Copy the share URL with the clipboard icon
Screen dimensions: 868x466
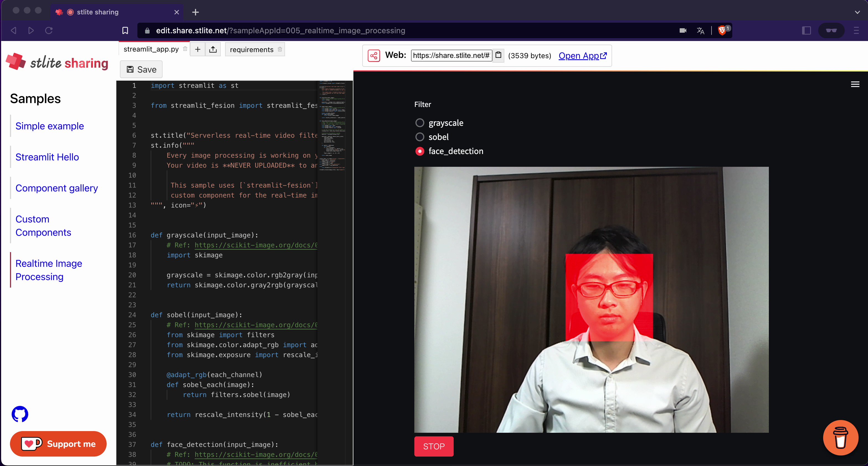click(498, 56)
